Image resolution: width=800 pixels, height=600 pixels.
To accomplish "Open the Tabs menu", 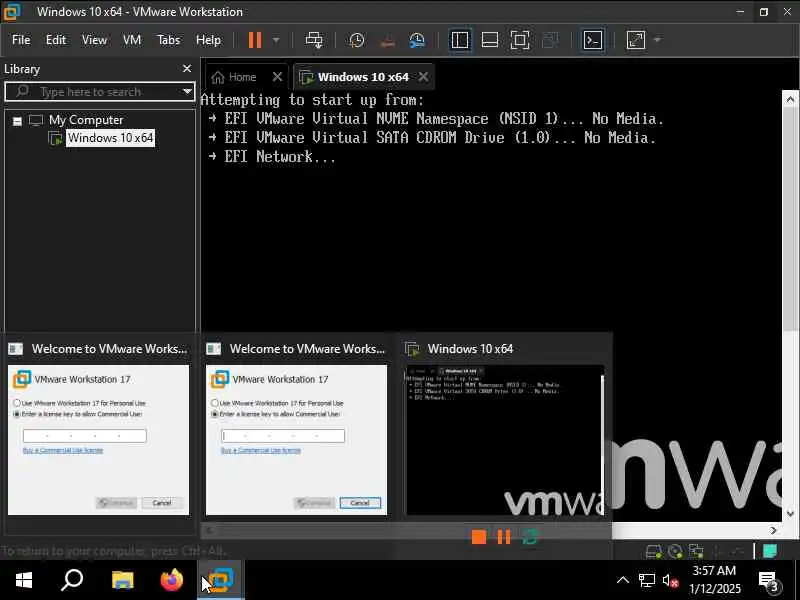I will (x=168, y=40).
